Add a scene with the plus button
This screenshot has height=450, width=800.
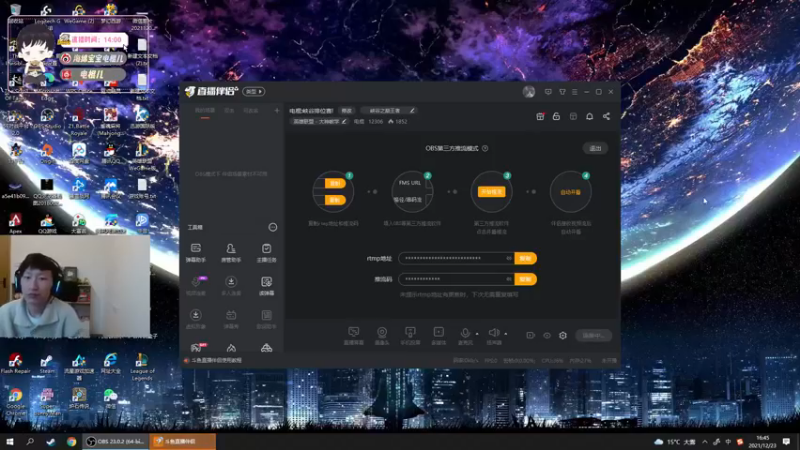coord(277,110)
